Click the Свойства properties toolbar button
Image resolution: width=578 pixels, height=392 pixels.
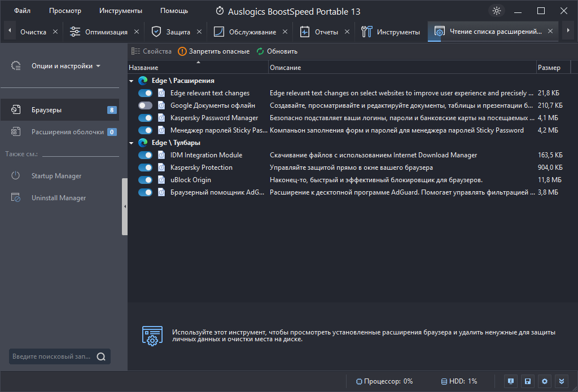pyautogui.click(x=151, y=51)
